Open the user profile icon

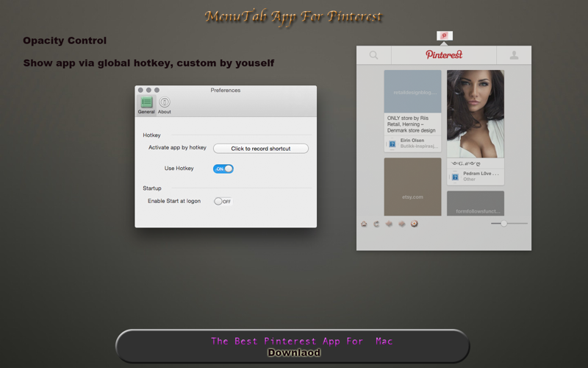click(514, 55)
